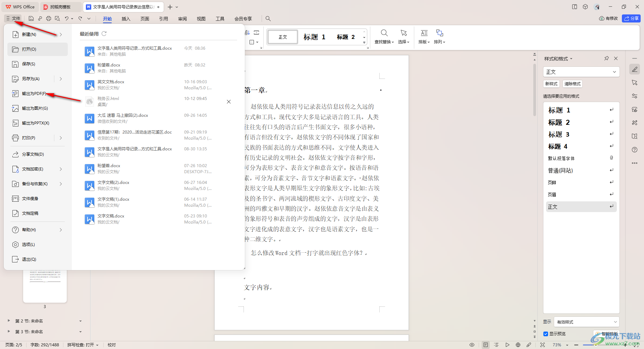Viewport: 644px width, 349px height.
Task: Click the 校对 button in status bar
Action: (x=112, y=345)
